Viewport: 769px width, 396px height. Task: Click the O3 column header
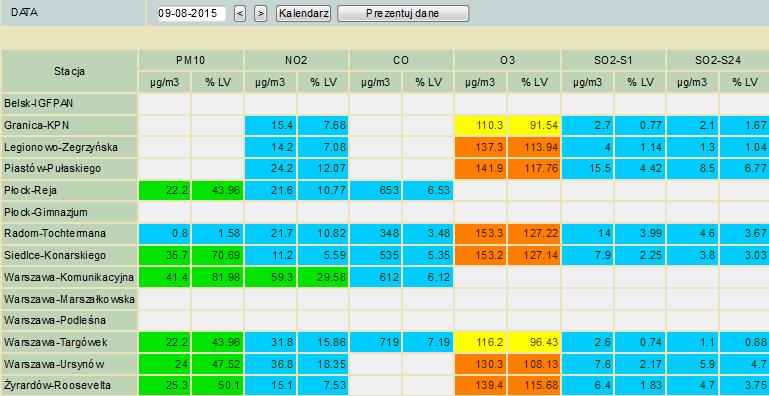tap(507, 60)
